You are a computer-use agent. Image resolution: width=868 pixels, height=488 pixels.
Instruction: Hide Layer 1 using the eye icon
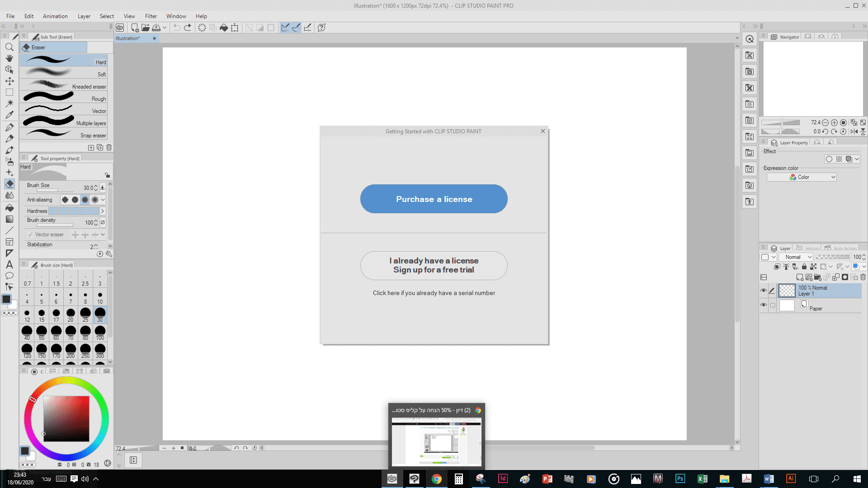[x=764, y=291]
